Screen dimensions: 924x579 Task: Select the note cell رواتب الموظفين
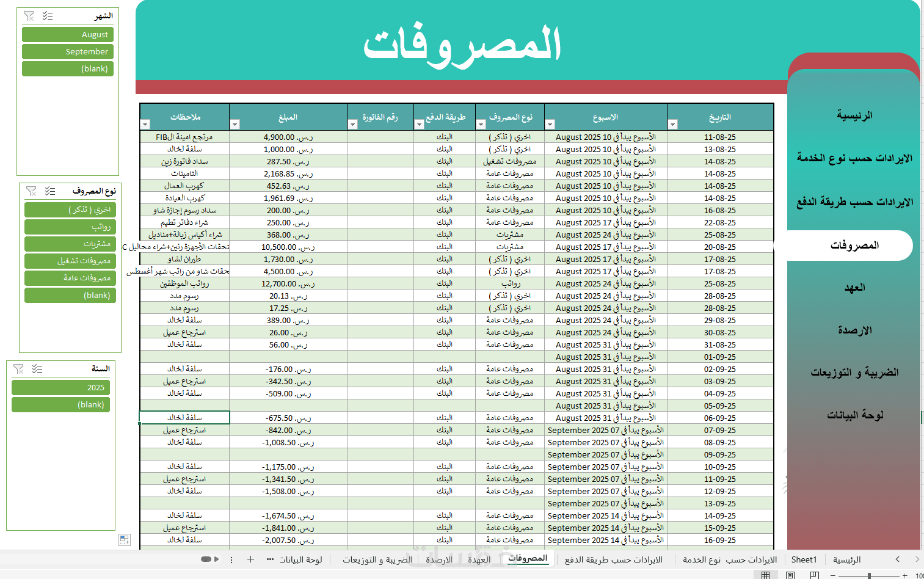point(184,283)
